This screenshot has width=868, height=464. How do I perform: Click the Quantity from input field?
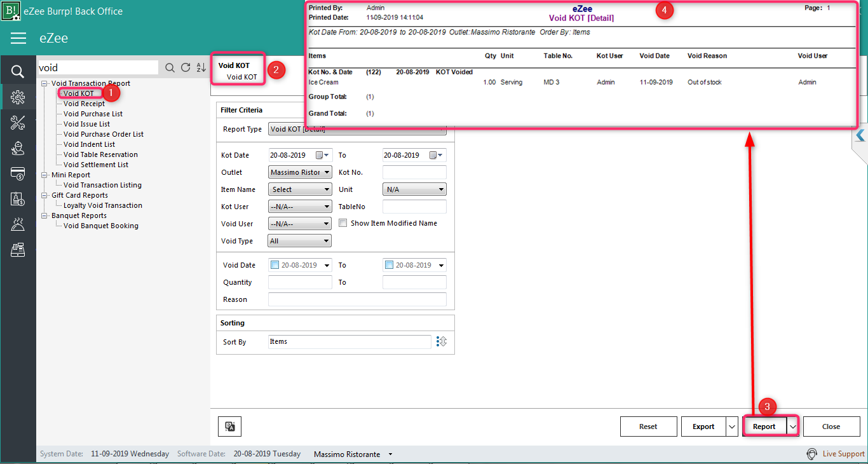(300, 282)
